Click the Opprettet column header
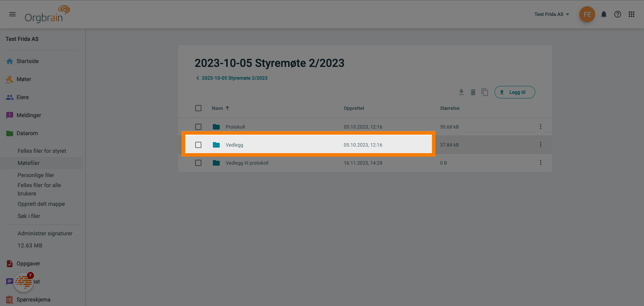This screenshot has height=306, width=644. tap(354, 108)
